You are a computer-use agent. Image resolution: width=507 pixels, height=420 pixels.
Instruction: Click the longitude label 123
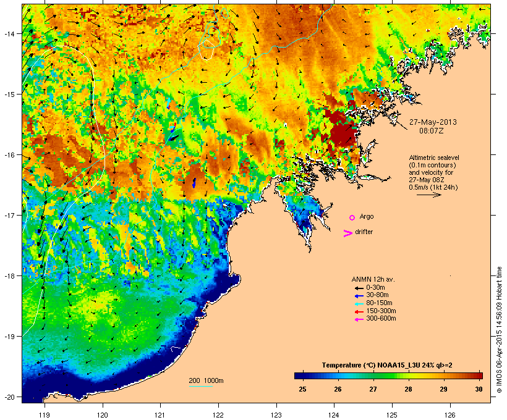[276, 415]
